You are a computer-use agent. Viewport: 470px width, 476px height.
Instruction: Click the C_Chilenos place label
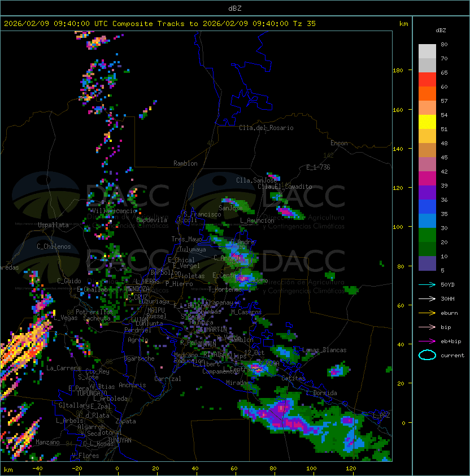[x=54, y=246]
